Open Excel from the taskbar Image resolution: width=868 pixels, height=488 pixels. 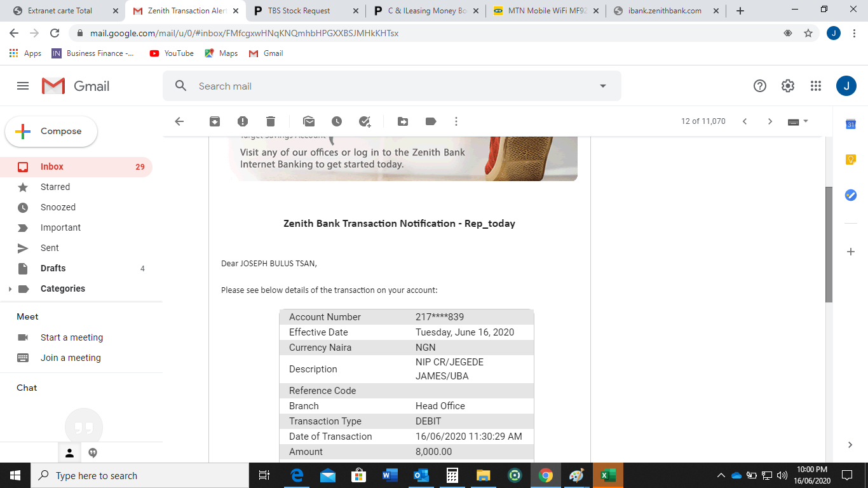coord(608,475)
